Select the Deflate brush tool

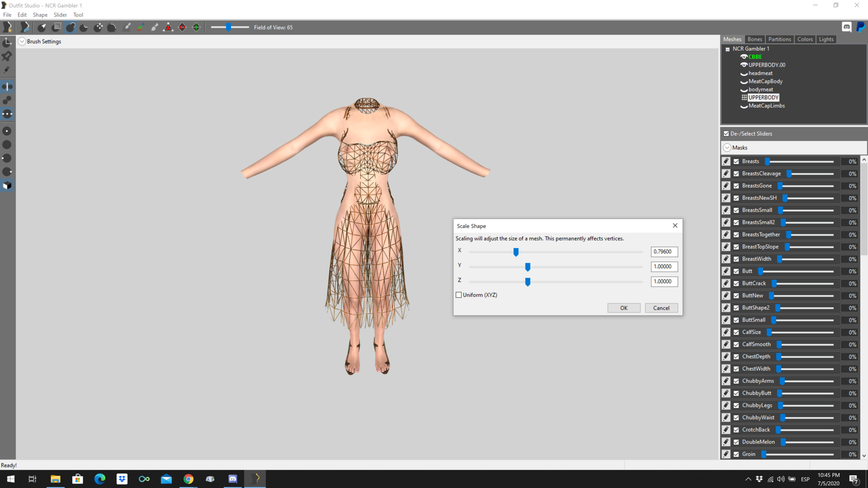(84, 28)
